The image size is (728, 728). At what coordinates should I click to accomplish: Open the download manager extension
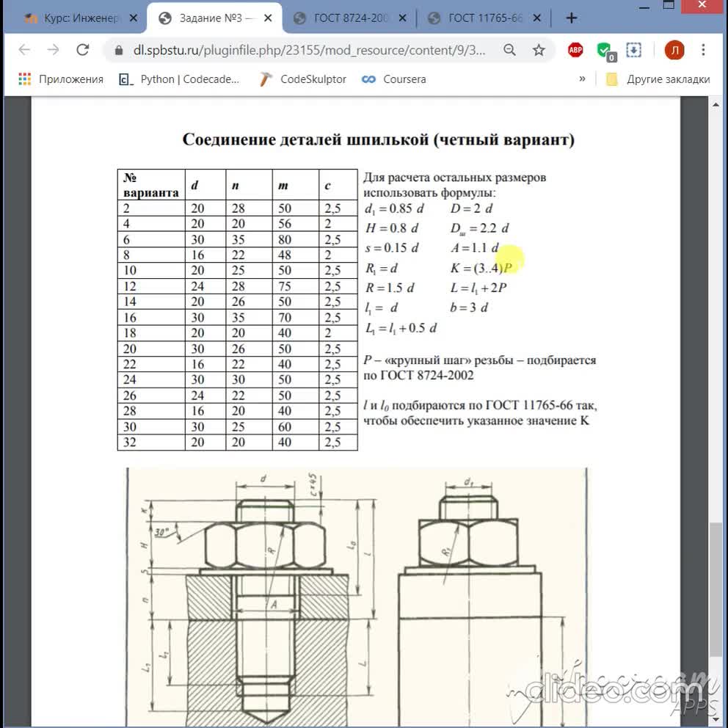(634, 50)
